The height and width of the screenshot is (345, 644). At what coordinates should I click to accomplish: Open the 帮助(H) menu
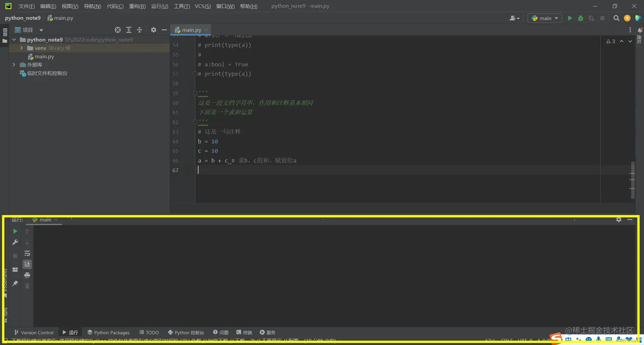pyautogui.click(x=249, y=6)
